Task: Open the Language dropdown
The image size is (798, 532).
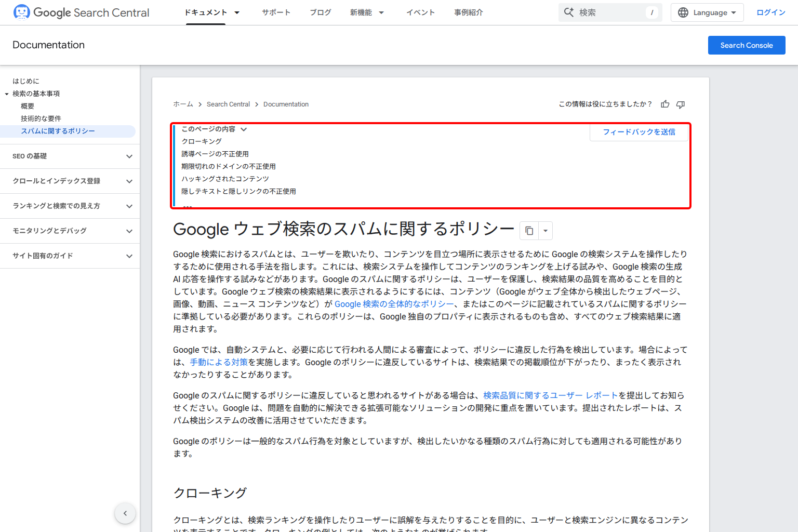Action: click(707, 12)
